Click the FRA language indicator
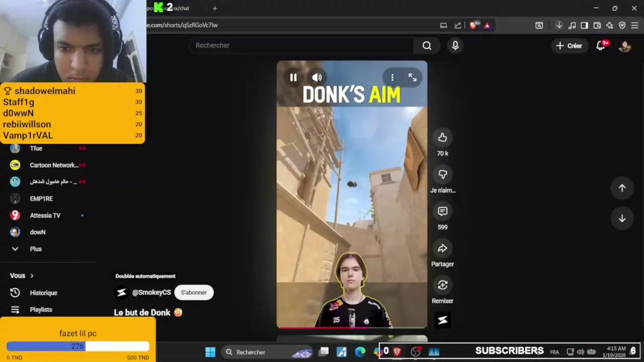 pyautogui.click(x=554, y=352)
